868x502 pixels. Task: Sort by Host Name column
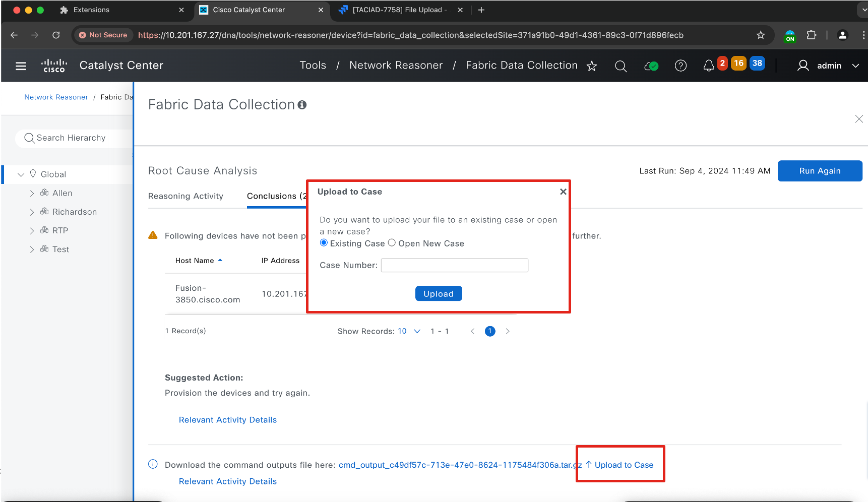pyautogui.click(x=199, y=261)
